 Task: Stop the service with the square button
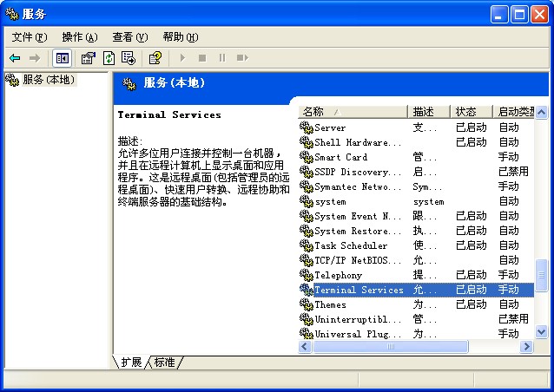pyautogui.click(x=202, y=58)
